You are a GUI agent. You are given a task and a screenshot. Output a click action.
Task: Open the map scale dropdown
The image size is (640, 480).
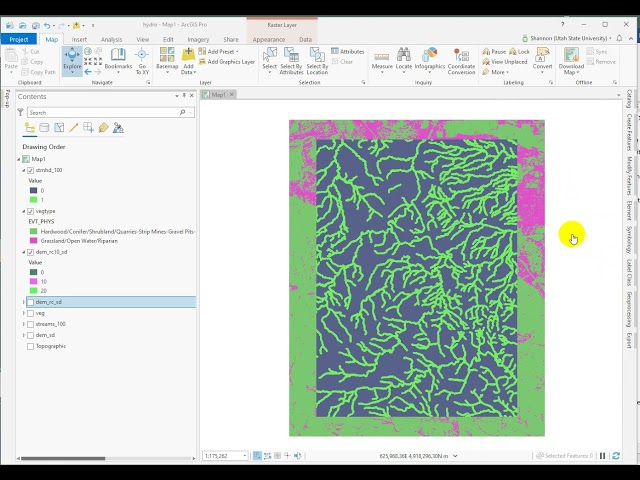(x=244, y=456)
